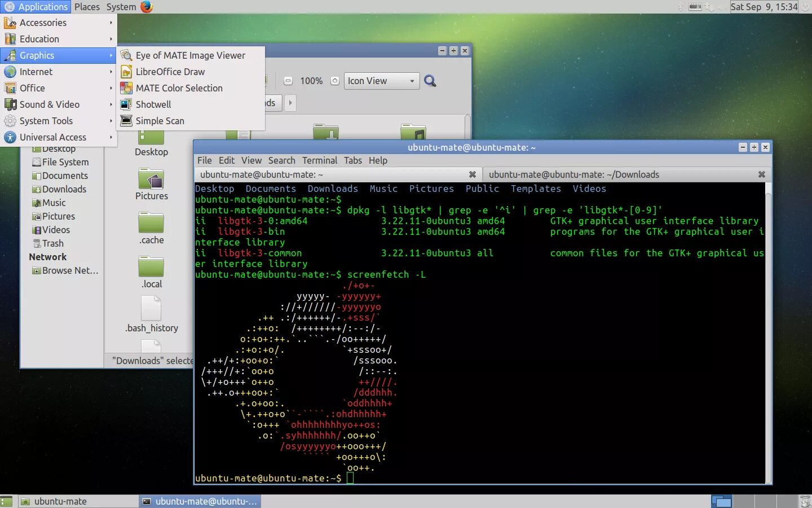Image resolution: width=812 pixels, height=508 pixels.
Task: Open Simple Scan
Action: pos(191,121)
